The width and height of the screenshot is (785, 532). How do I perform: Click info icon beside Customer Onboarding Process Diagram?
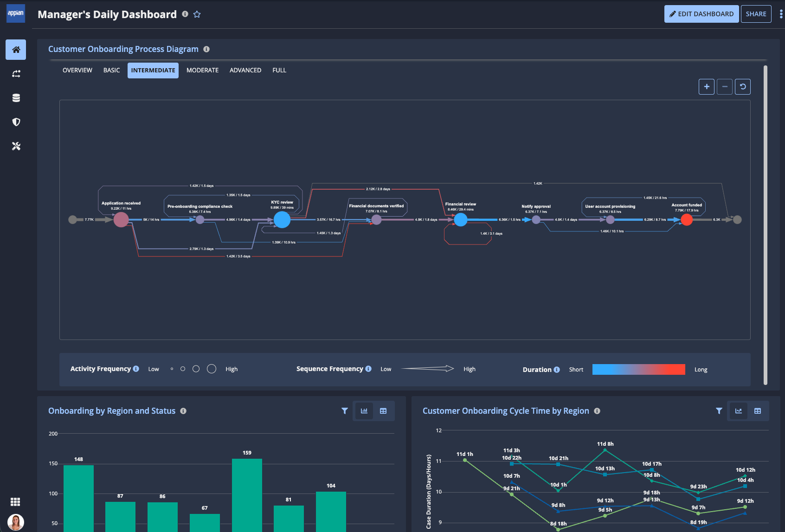click(206, 49)
